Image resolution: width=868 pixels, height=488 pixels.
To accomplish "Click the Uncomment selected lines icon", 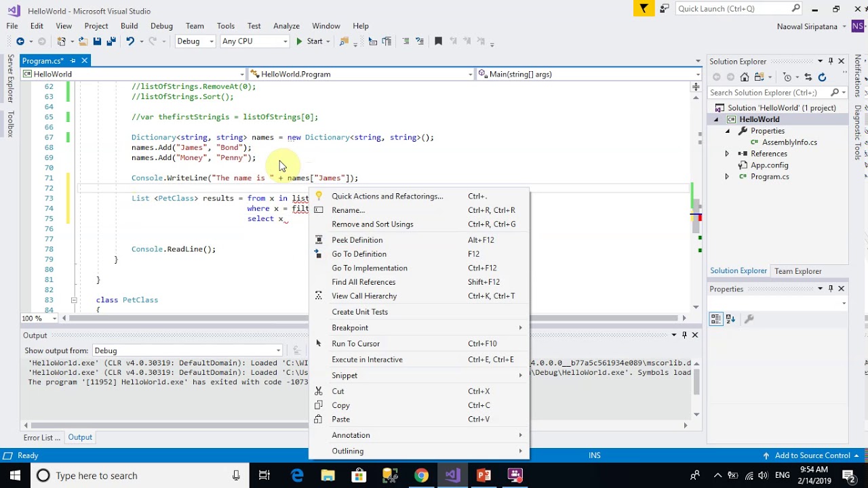I will 420,41.
